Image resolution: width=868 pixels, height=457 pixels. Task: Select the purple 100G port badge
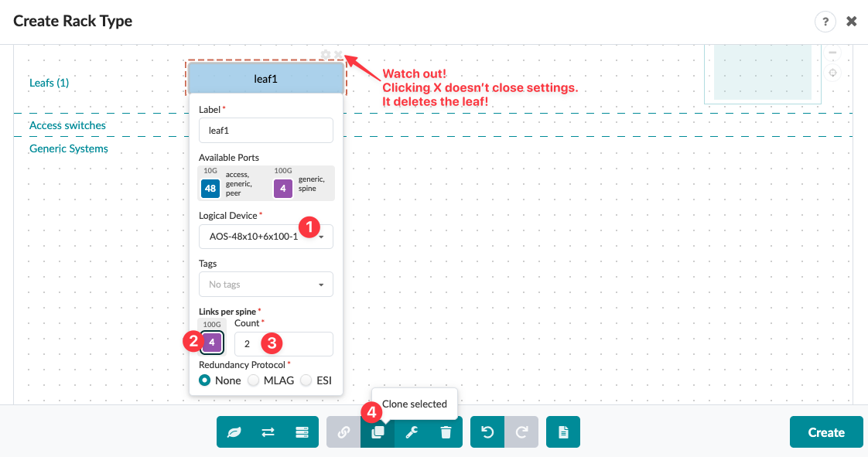(x=211, y=343)
